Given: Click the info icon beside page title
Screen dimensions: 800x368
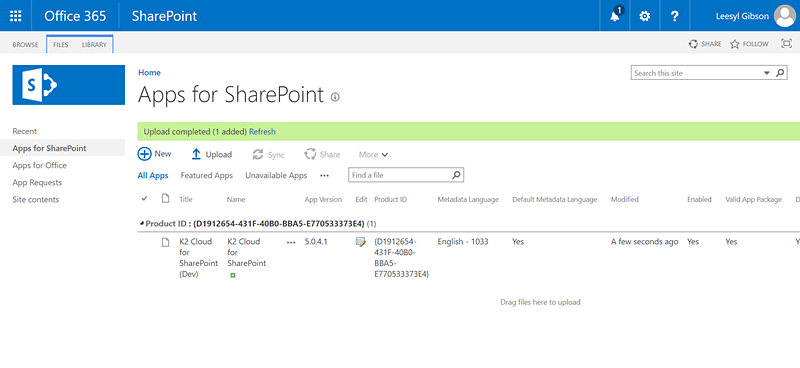Looking at the screenshot, I should click(x=335, y=96).
